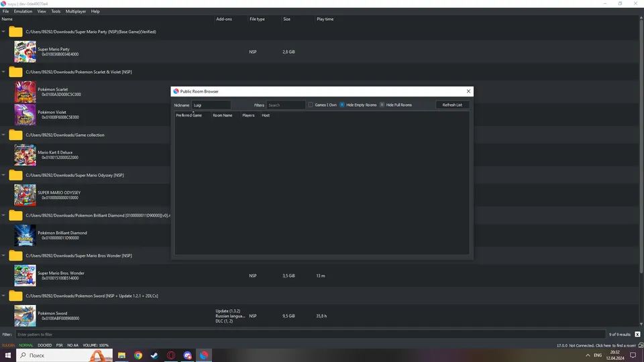Viewport: 644px width, 362px height.
Task: Toggle the VULKAN graphics API status
Action: tap(8, 345)
